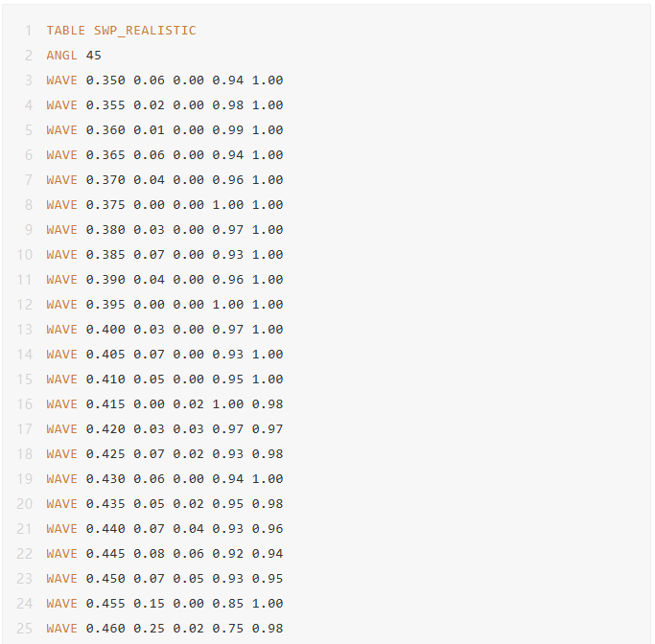Click value 0.08 on line 22
This screenshot has height=644, width=655.
[150, 554]
